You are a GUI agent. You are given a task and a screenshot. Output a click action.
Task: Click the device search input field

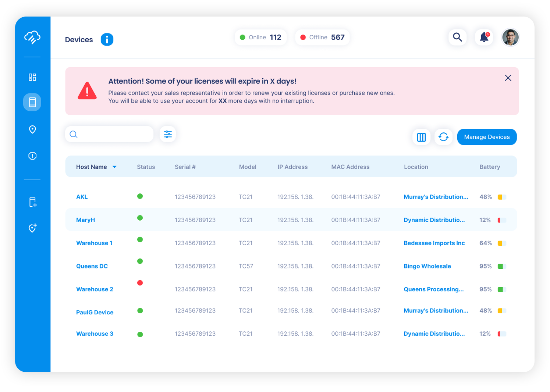109,134
